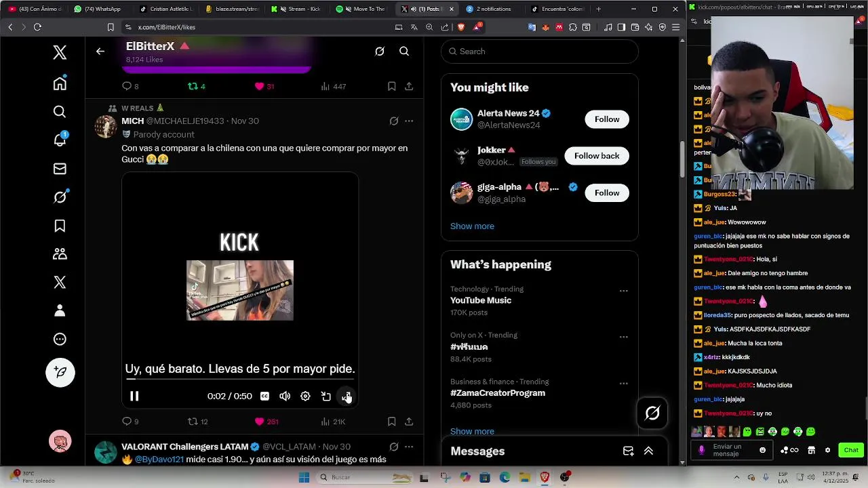Open #ZamaCreatorProgram trend
The height and width of the screenshot is (488, 868).
point(498,393)
